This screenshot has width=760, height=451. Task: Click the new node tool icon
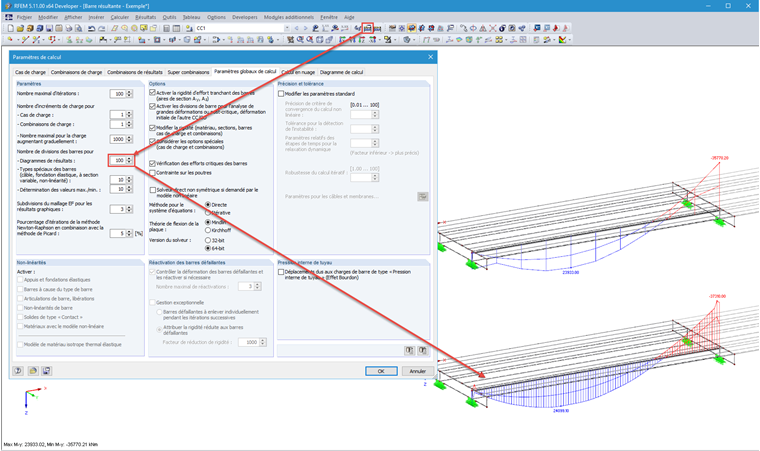click(10, 40)
